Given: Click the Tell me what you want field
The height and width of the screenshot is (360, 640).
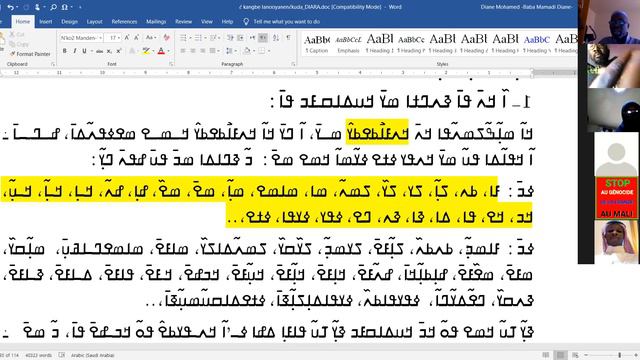Looking at the screenshot, I should [287, 22].
